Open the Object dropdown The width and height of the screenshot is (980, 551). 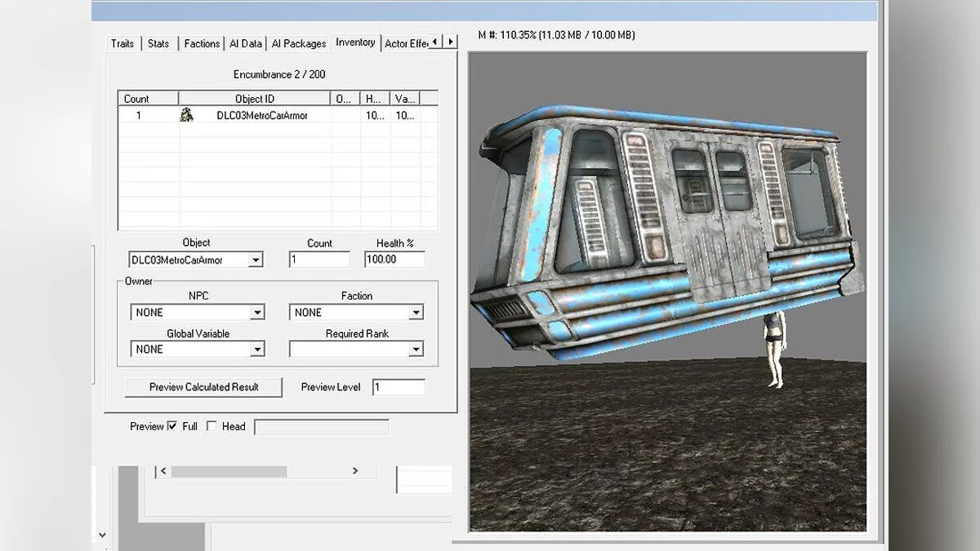tap(256, 260)
